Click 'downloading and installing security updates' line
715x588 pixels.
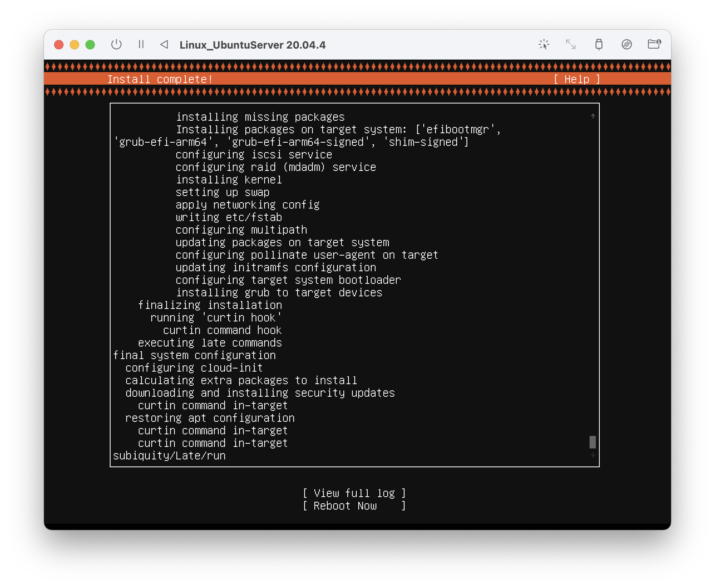point(260,393)
